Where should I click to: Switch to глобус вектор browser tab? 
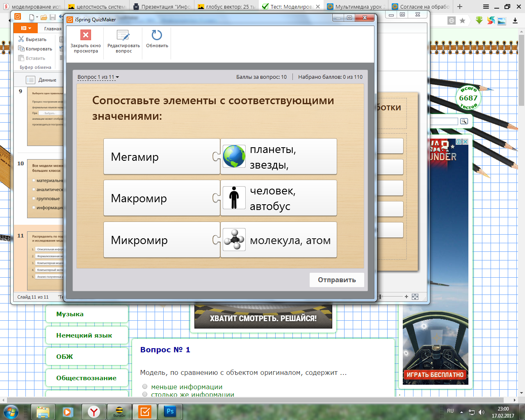226,7
